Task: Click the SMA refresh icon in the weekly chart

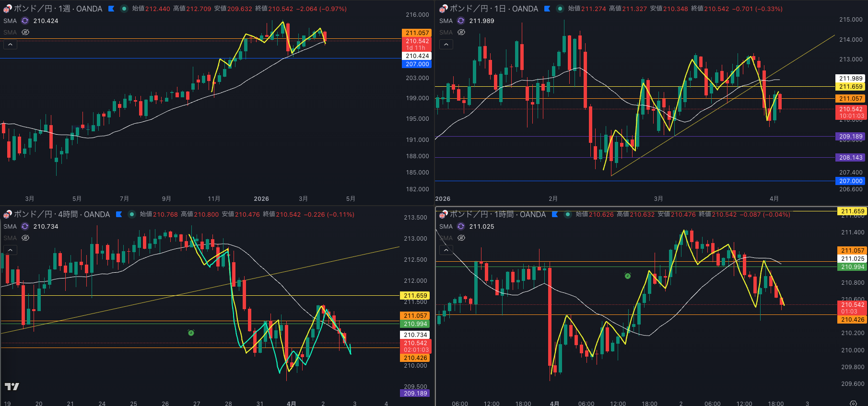Action: pos(25,21)
